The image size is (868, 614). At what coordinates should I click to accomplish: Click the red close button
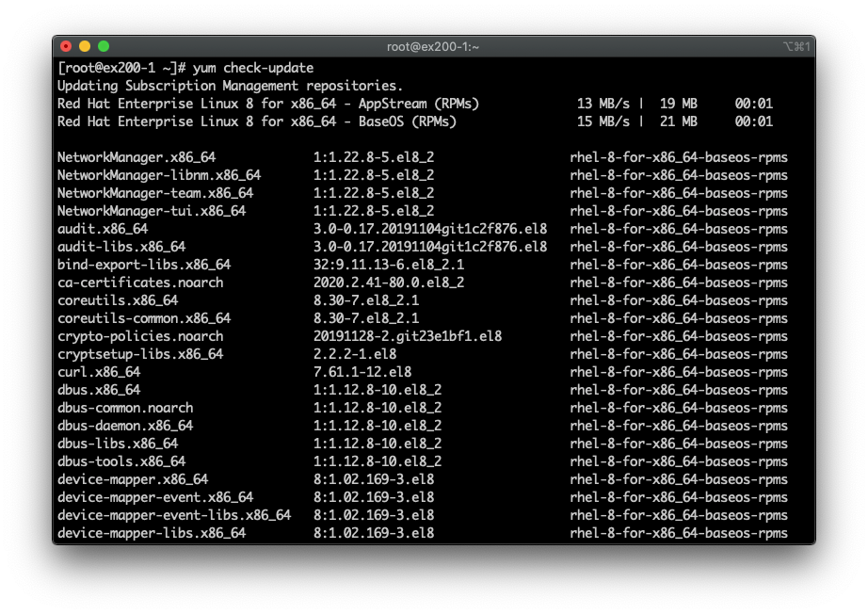pos(65,44)
